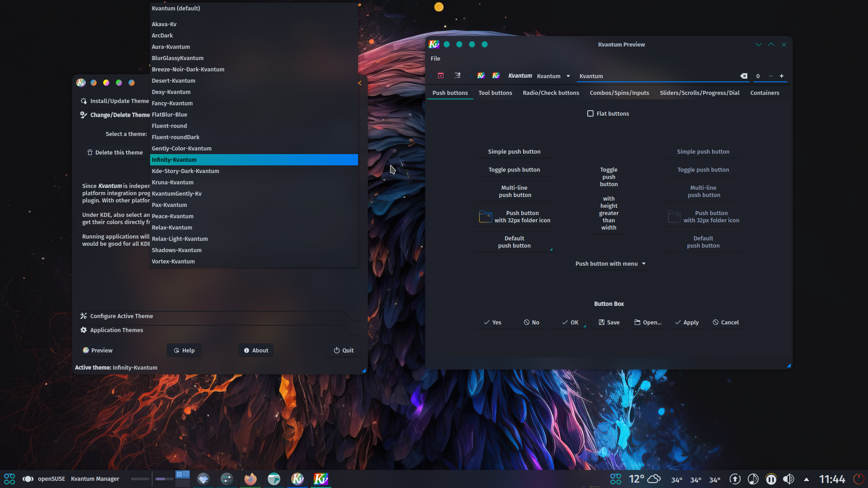Viewport: 868px width, 488px height.
Task: Click Cancel in the Button Box
Action: point(726,322)
